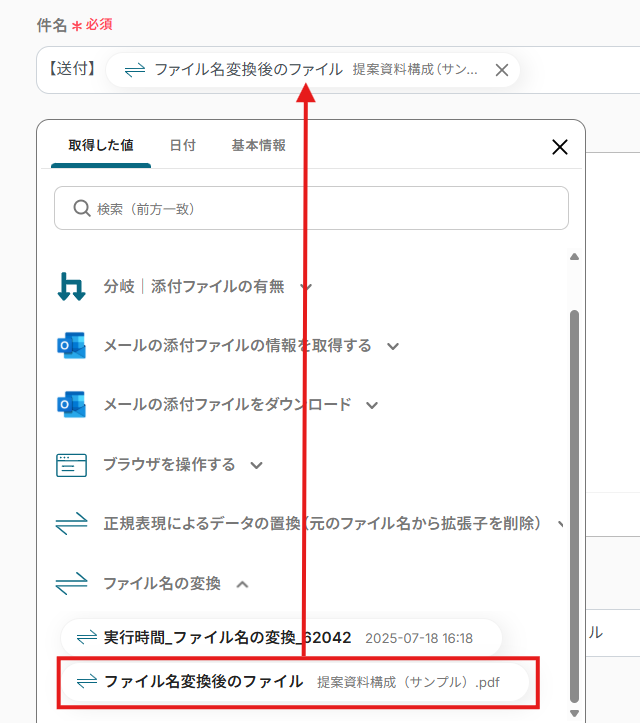Expand the 分岐｜添付ファイルの有無 chevron
This screenshot has width=640, height=723.
click(307, 287)
